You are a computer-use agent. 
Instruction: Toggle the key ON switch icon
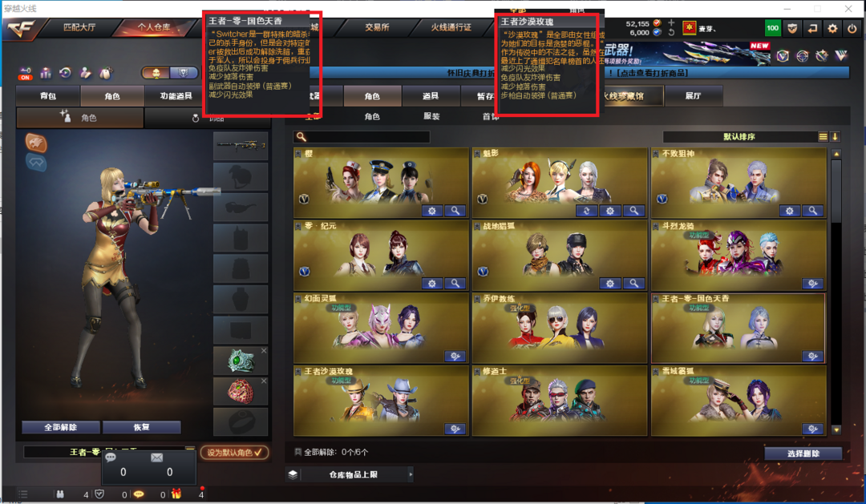(x=25, y=74)
